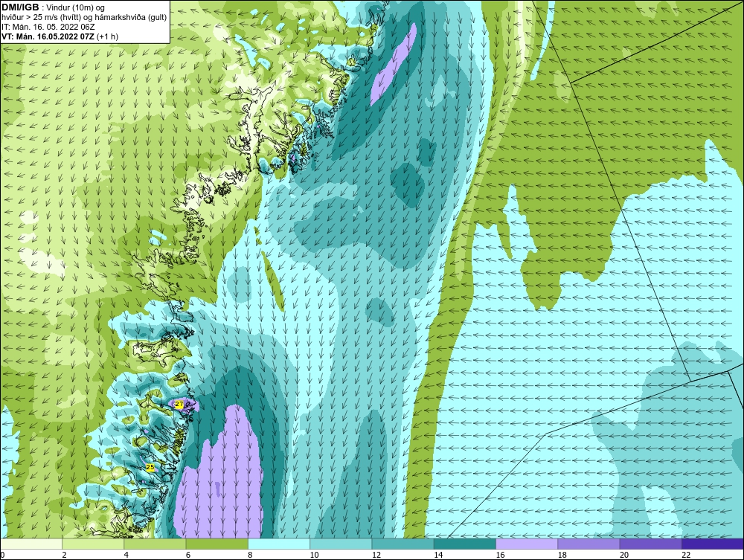744x560 pixels.
Task: Click the 8–10 m/s light cyan legend swatch
Action: tap(279, 544)
